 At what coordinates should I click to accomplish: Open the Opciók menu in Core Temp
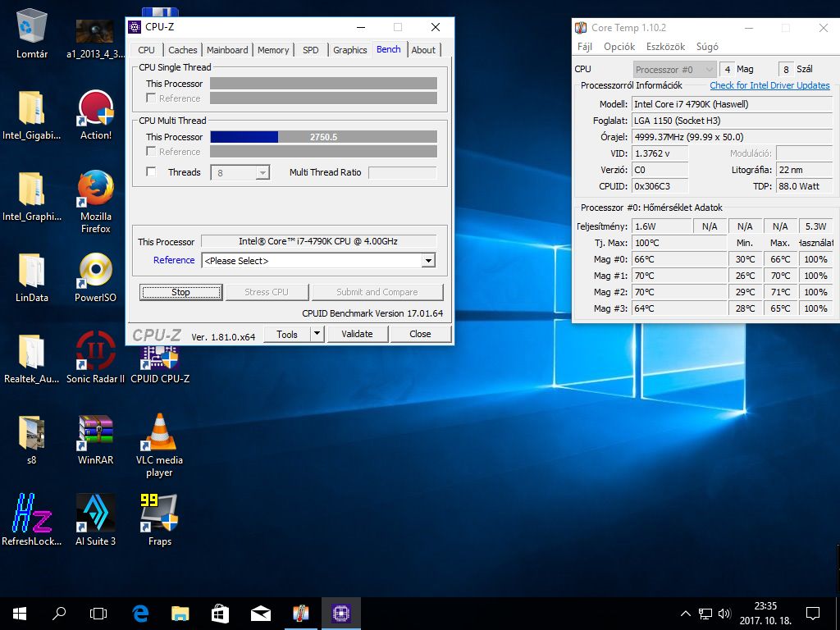[x=619, y=47]
